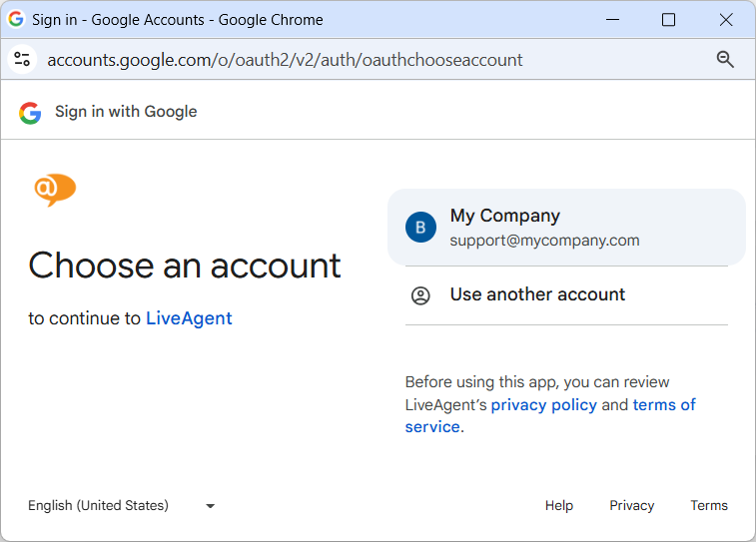Choose 'Use another account' option
Viewport: 756px width, 542px height.
tap(537, 294)
